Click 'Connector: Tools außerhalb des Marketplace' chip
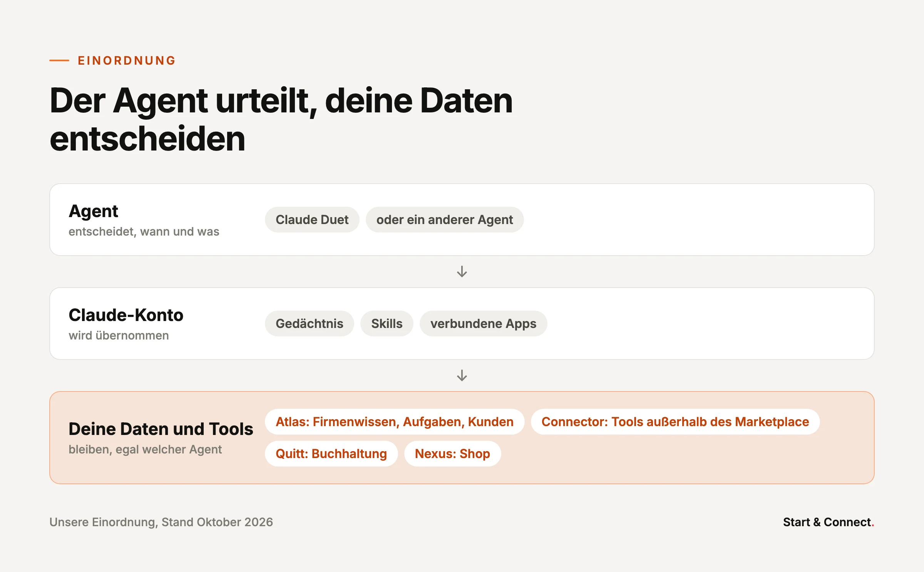This screenshot has height=572, width=924. pyautogui.click(x=675, y=421)
